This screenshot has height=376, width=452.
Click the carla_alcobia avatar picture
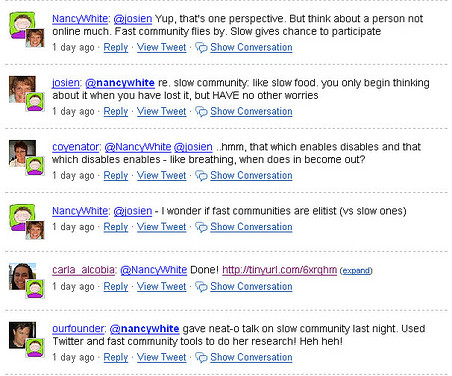pyautogui.click(x=22, y=276)
